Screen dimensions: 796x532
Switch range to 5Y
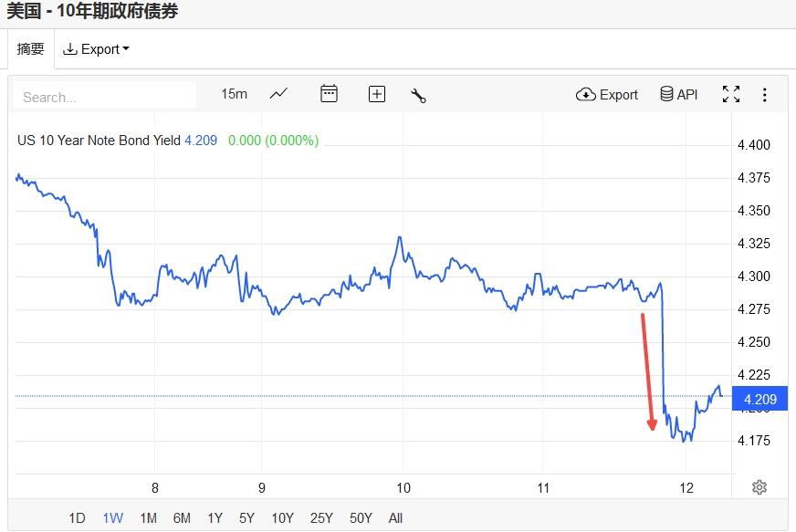[x=246, y=518]
